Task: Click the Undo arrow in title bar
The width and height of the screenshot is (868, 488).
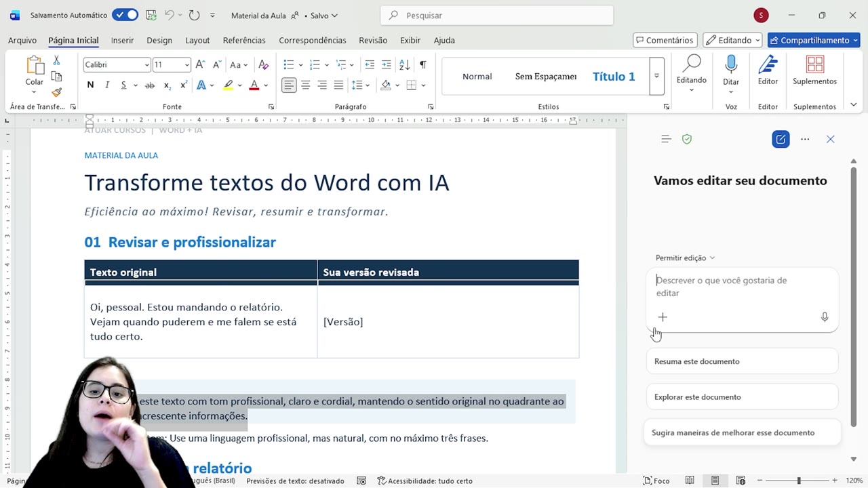Action: (170, 15)
